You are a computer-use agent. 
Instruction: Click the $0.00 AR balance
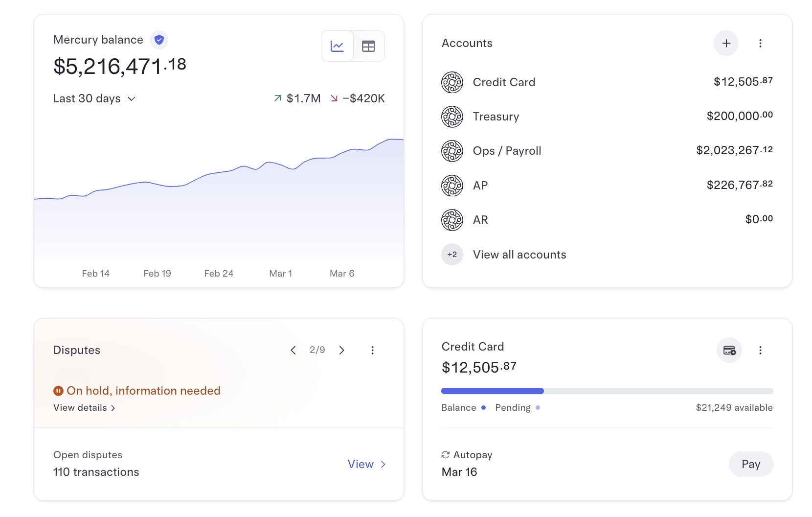pyautogui.click(x=759, y=219)
